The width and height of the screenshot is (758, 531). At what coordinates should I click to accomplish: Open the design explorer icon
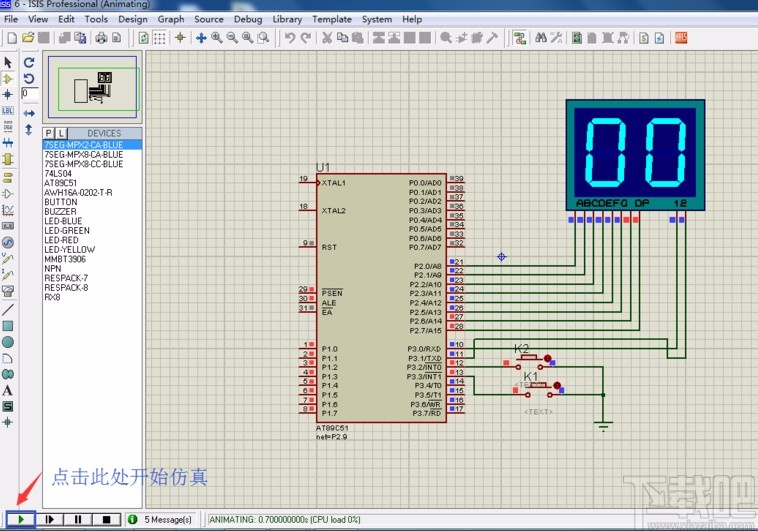577,38
